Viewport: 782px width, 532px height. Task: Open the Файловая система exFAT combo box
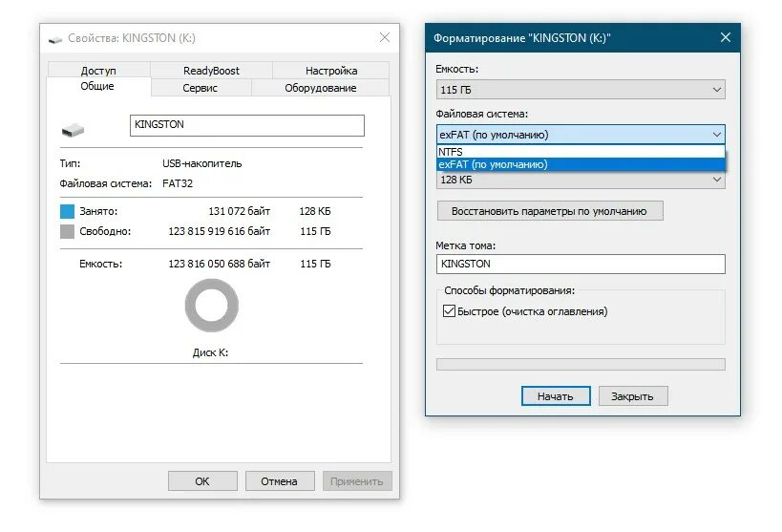pos(581,135)
